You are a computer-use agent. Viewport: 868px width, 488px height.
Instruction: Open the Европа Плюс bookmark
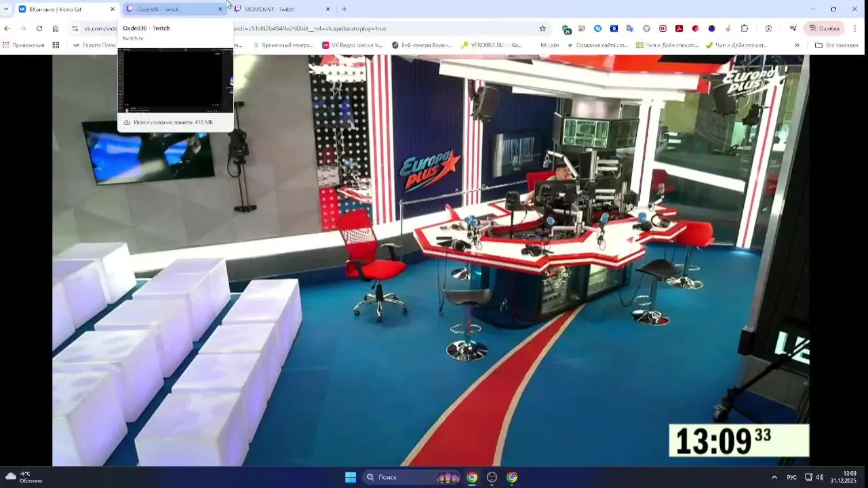pos(94,45)
